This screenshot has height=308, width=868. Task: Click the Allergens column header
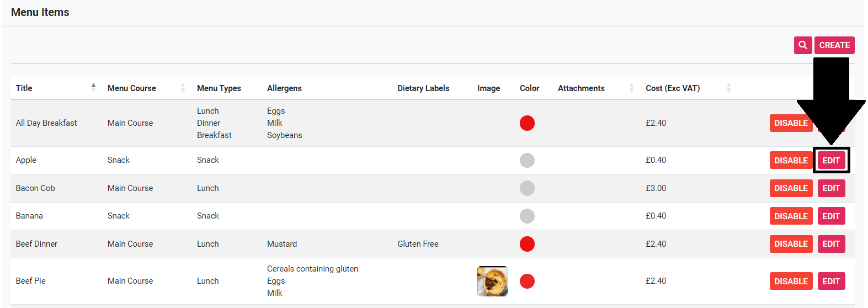[284, 88]
